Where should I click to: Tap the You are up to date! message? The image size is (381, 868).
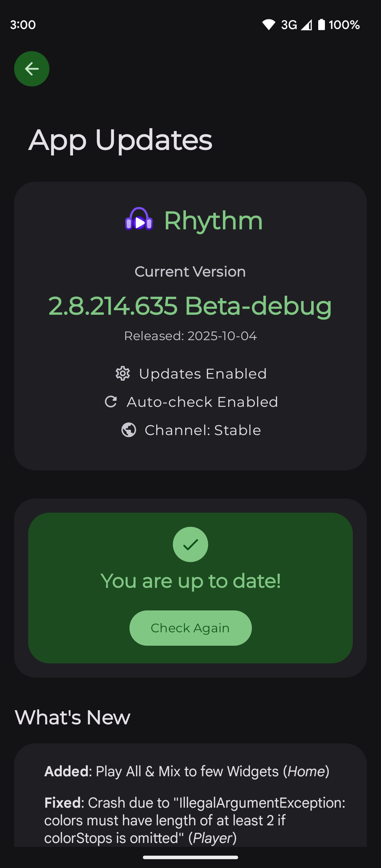point(190,581)
